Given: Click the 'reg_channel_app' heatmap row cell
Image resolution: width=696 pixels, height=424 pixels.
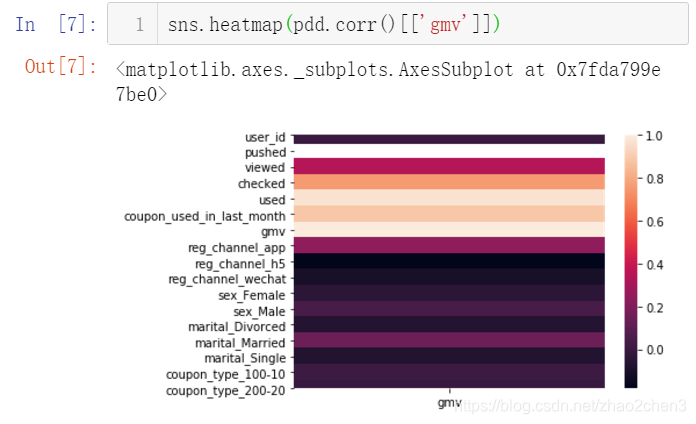Looking at the screenshot, I should click(449, 245).
